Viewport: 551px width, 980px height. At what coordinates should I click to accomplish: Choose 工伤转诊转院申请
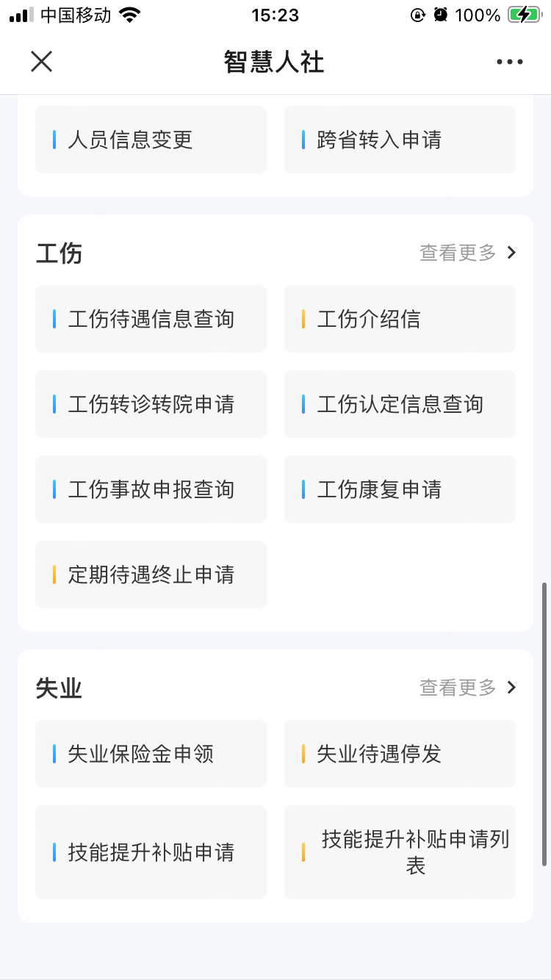coord(151,404)
